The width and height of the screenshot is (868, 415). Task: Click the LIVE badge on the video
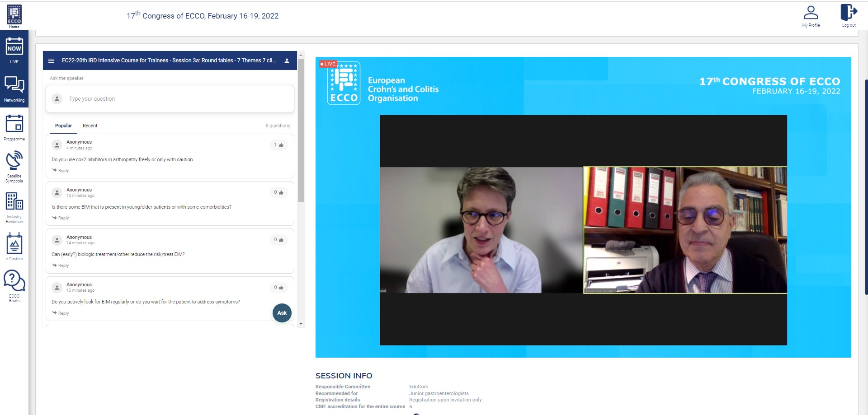point(328,64)
